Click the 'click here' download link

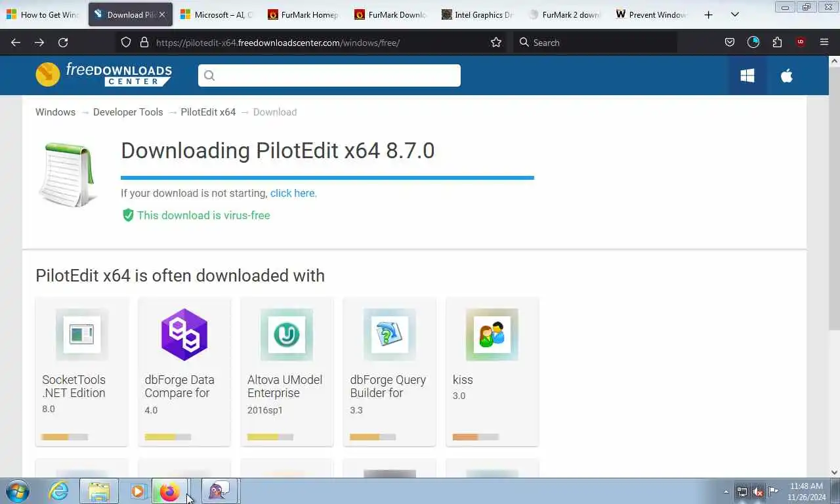(292, 193)
